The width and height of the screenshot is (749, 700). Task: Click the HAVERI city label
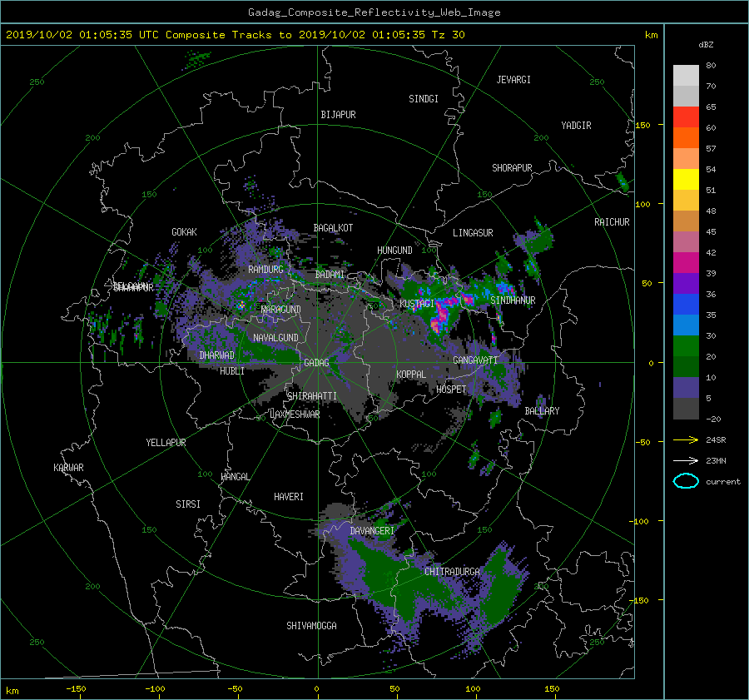pos(289,497)
